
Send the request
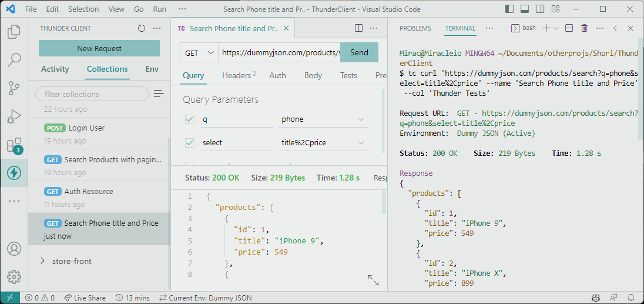click(x=360, y=52)
